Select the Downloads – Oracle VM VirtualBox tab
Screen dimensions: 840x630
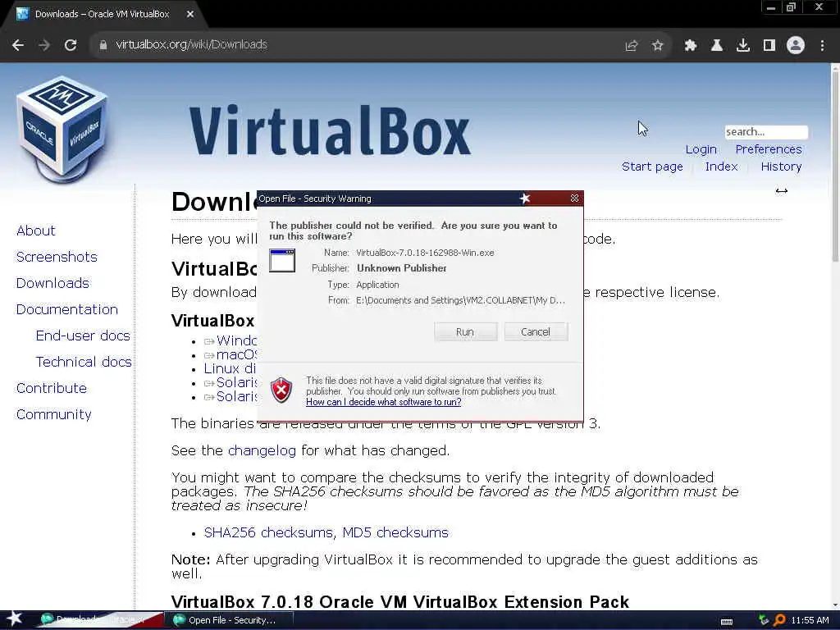[x=102, y=15]
